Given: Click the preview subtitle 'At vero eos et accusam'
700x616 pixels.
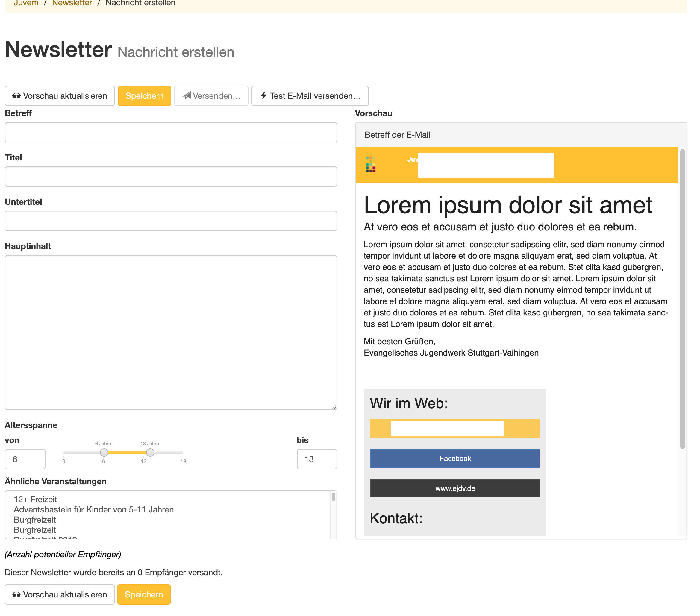Looking at the screenshot, I should point(500,227).
